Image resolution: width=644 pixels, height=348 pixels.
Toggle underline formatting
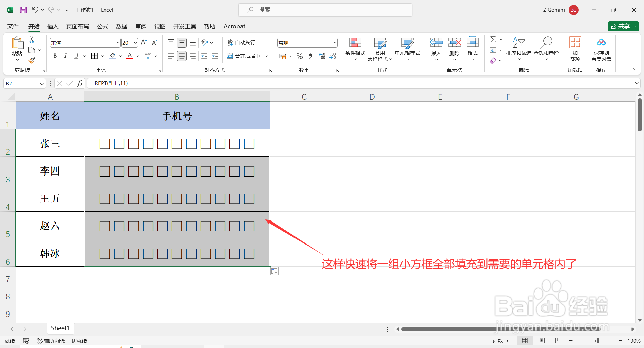[76, 56]
